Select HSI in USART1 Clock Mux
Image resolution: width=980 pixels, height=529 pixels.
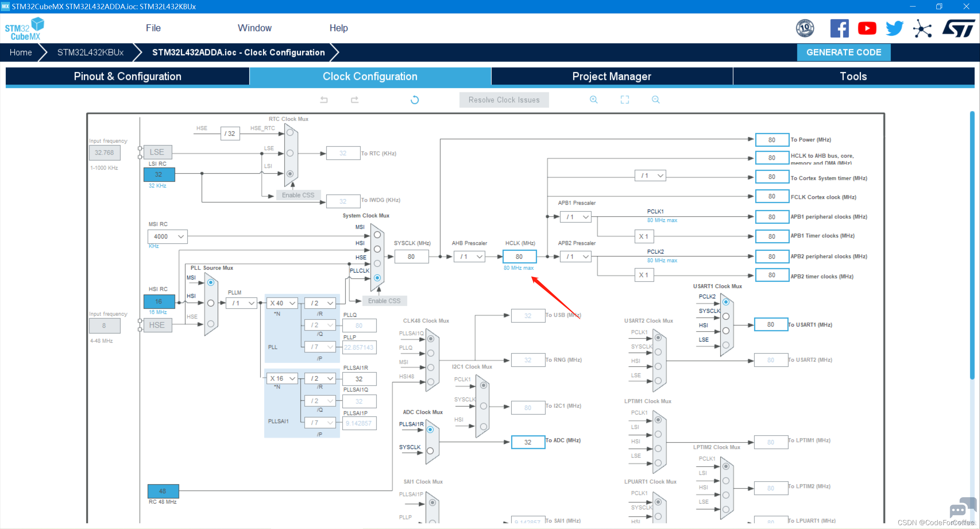tap(726, 331)
